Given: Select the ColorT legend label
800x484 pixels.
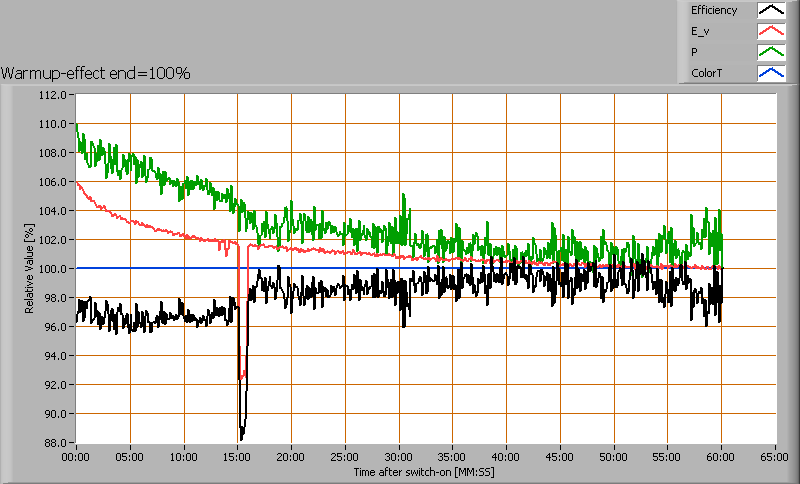Looking at the screenshot, I should pos(705,73).
